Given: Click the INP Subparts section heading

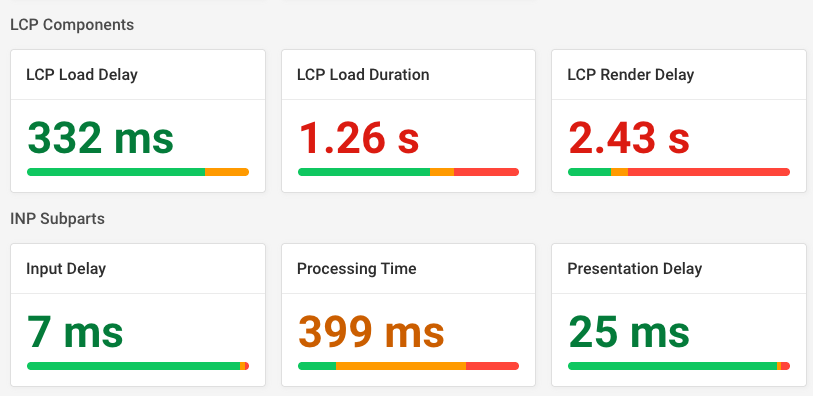Looking at the screenshot, I should [58, 219].
